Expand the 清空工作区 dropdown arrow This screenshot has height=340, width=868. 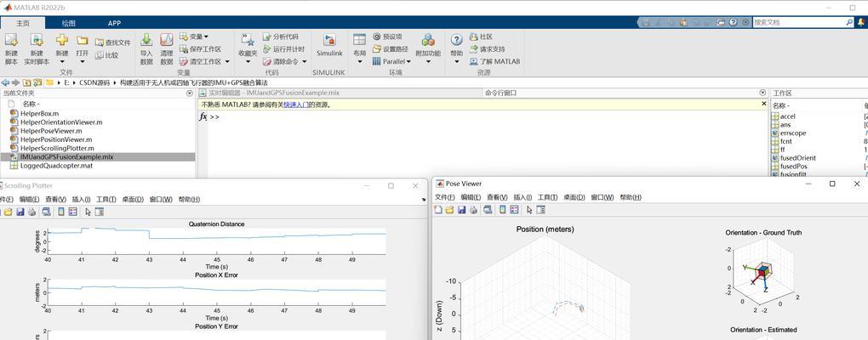tap(227, 61)
